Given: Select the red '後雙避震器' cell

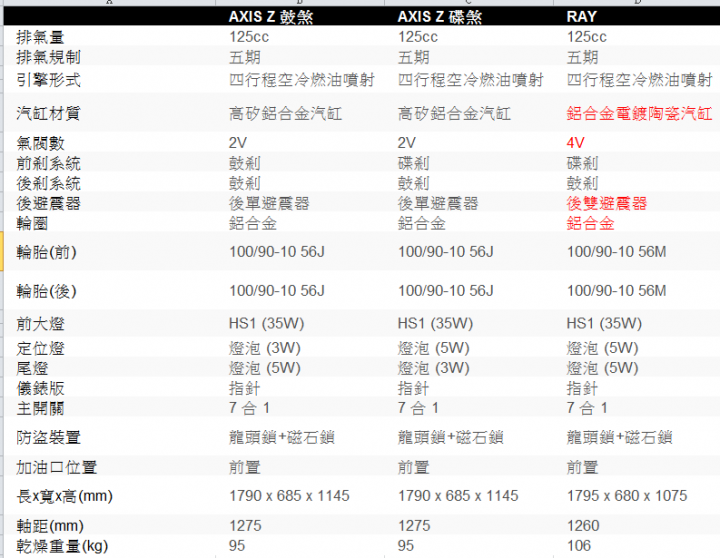Looking at the screenshot, I should tap(607, 203).
